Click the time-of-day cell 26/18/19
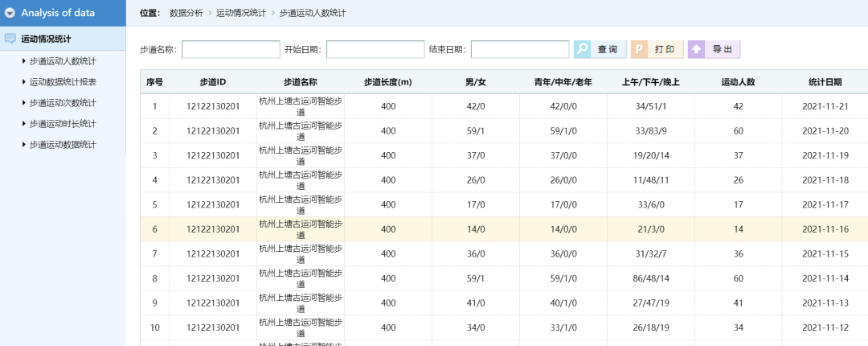 pos(651,327)
